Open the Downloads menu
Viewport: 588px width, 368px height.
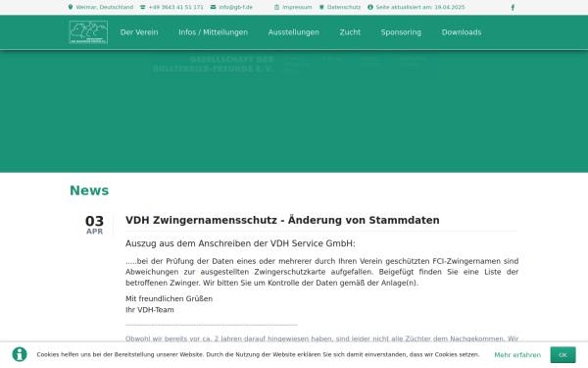pos(462,32)
